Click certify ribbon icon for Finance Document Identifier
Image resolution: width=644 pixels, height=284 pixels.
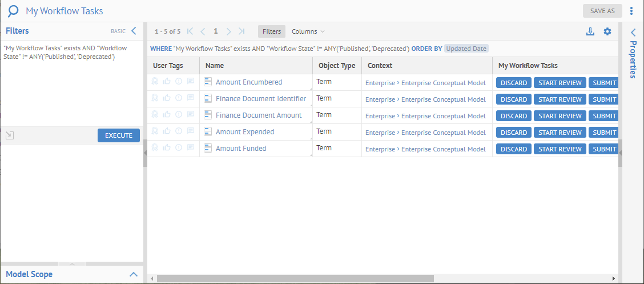coord(155,98)
